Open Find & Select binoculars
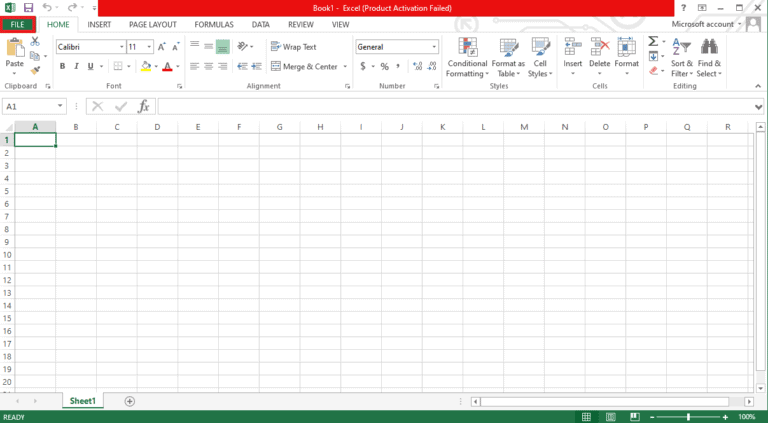The image size is (768, 423). [x=709, y=57]
